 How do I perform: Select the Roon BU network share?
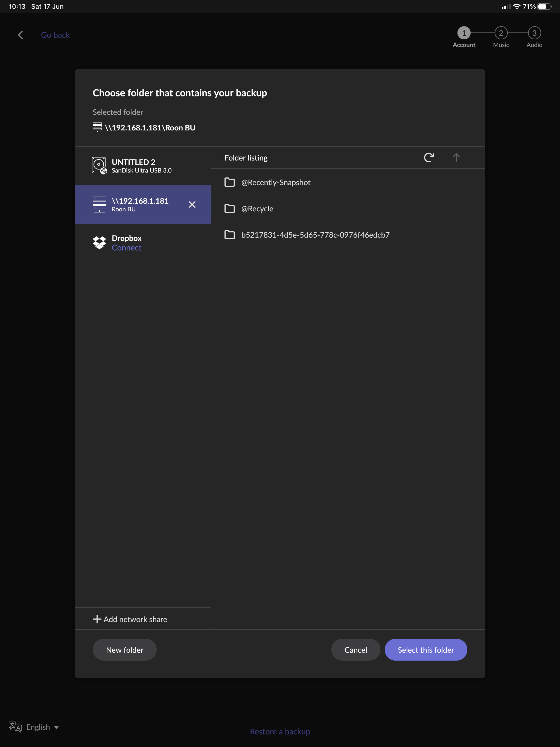140,205
